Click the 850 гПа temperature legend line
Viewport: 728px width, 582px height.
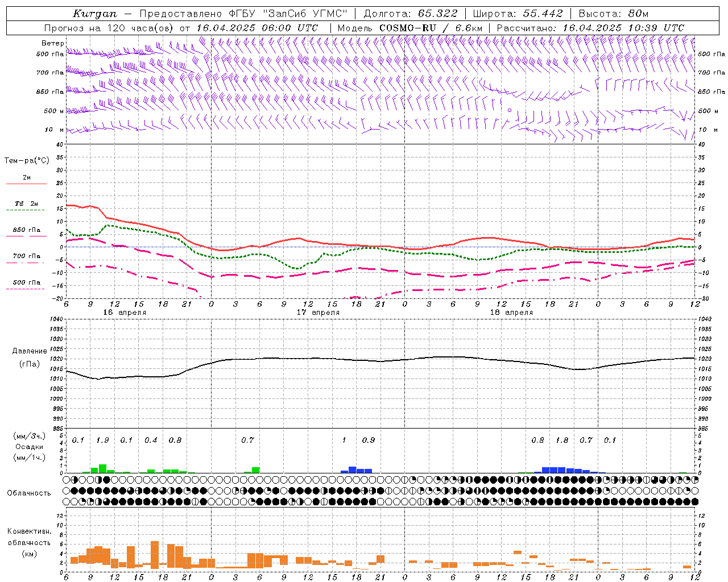[26, 236]
